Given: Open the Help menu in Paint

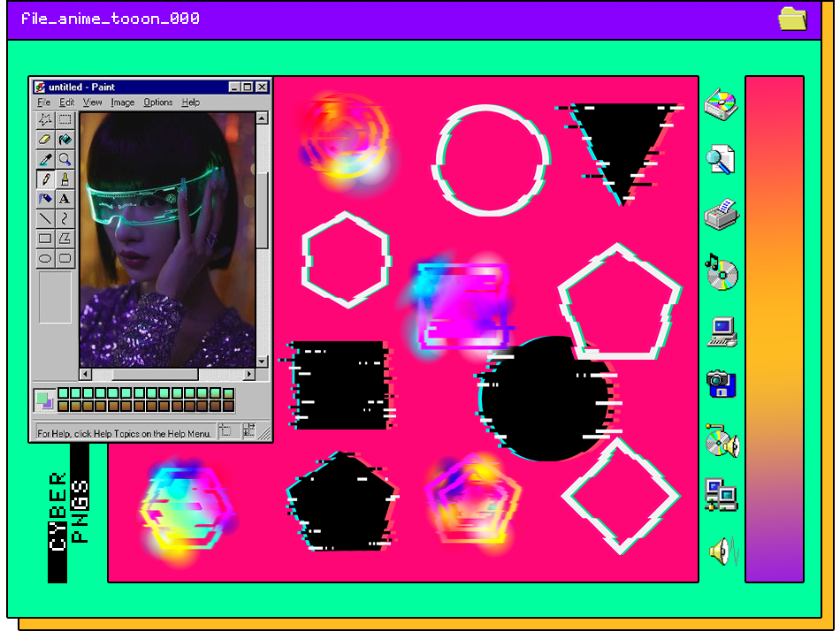Looking at the screenshot, I should 191,103.
